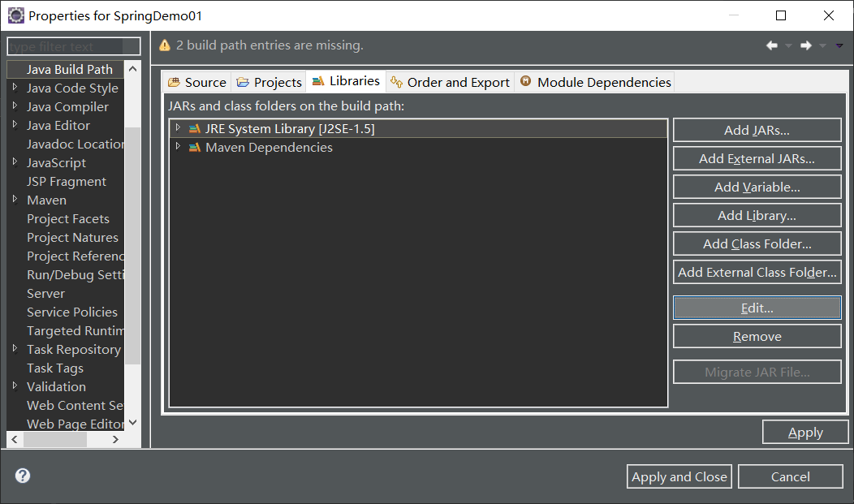The image size is (854, 504).
Task: Open the view menu triangle icon
Action: 839,45
